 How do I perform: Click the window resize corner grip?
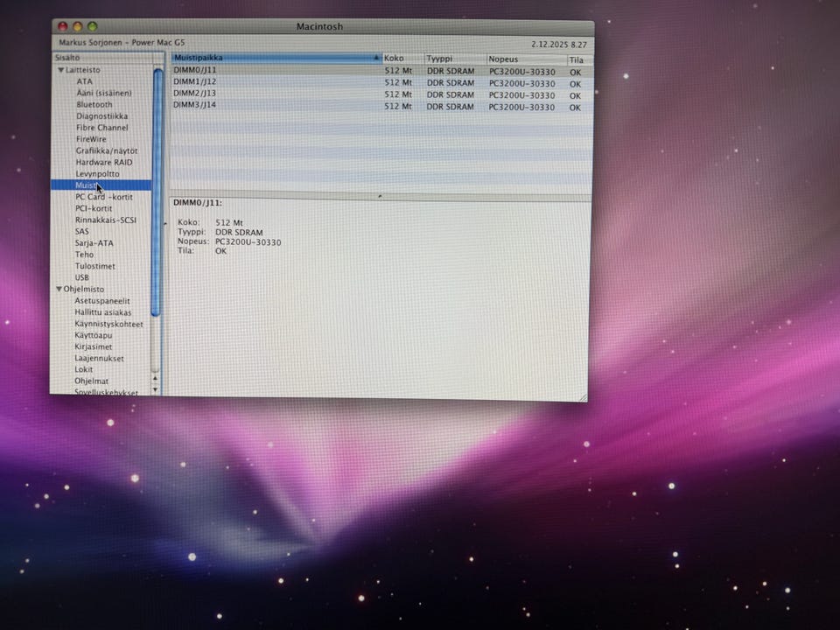(582, 397)
